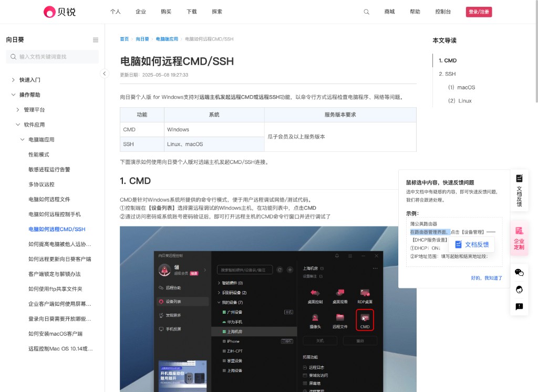Click the 向日葵 breadcrumb link

(x=142, y=39)
